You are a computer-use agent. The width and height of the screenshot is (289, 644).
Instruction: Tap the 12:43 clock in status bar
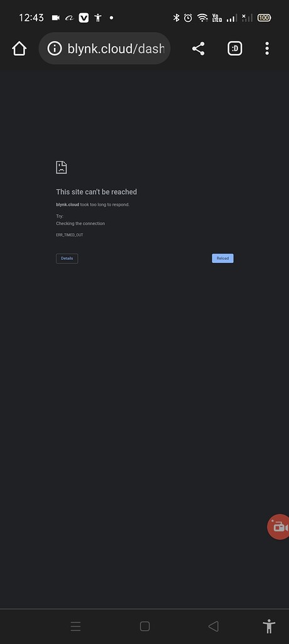click(x=31, y=18)
